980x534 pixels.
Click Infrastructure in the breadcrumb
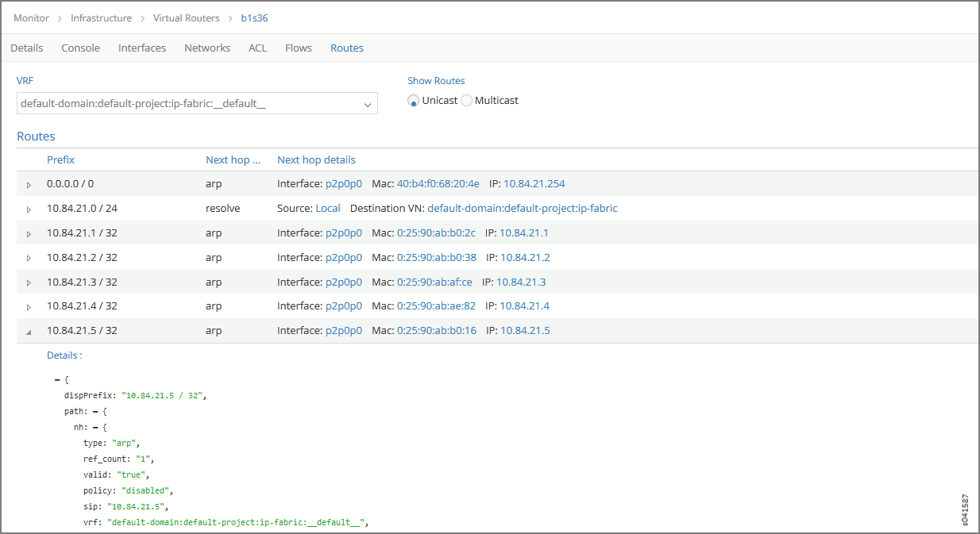102,17
